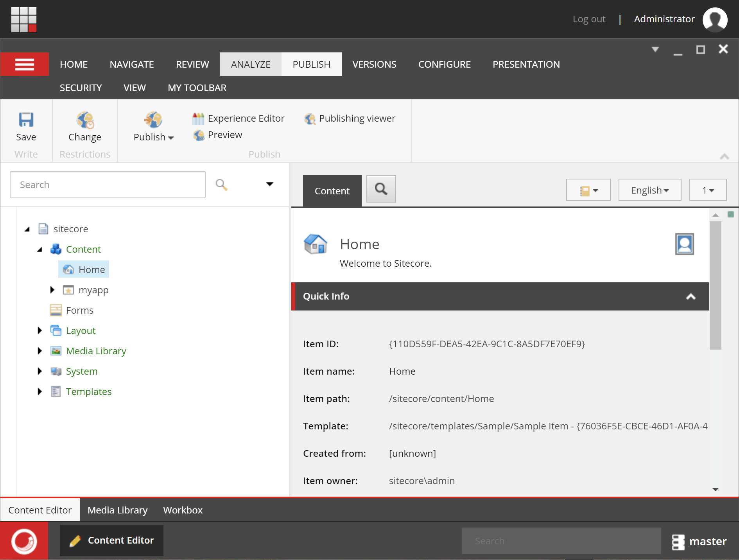
Task: Select the Forms item in tree
Action: [80, 310]
